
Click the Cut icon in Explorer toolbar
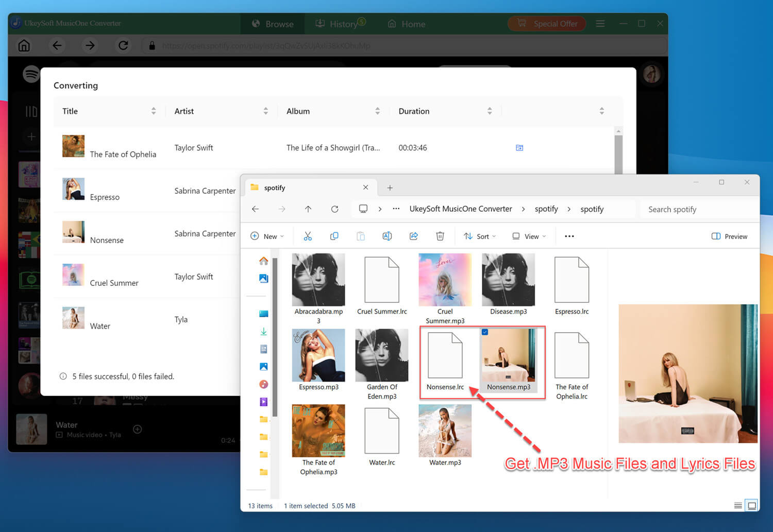tap(308, 236)
